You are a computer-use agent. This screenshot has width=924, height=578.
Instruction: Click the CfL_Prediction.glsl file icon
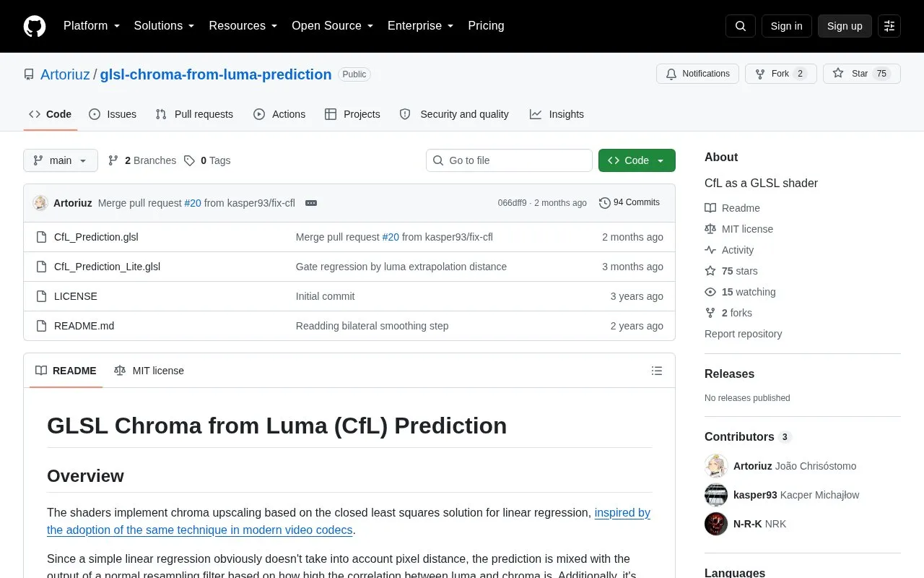tap(41, 237)
